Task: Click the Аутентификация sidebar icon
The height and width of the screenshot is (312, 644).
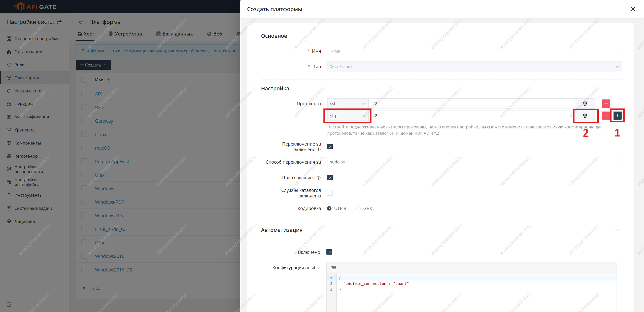Action: tap(9, 117)
